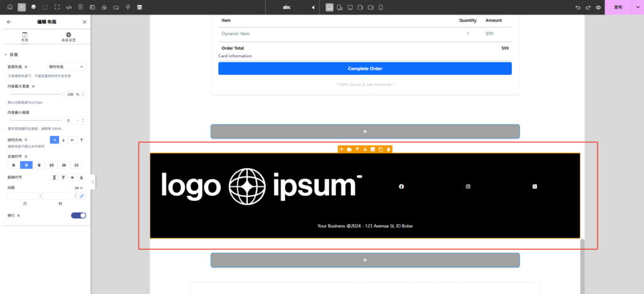The width and height of the screenshot is (644, 294).
Task: Switch to the 高级设置 tab
Action: (x=68, y=37)
